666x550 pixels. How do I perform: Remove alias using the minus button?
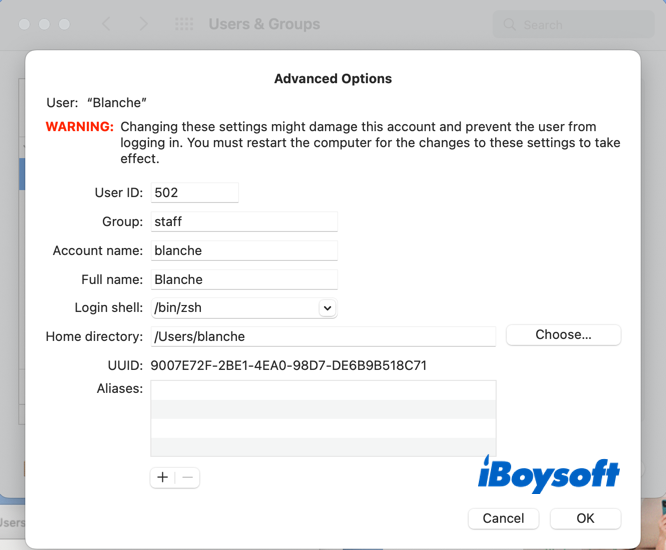point(187,478)
